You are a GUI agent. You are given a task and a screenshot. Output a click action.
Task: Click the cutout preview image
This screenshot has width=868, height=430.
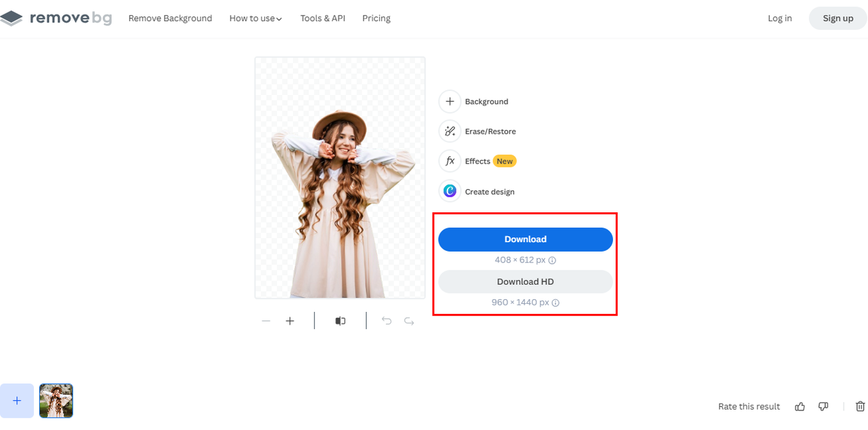pyautogui.click(x=340, y=178)
